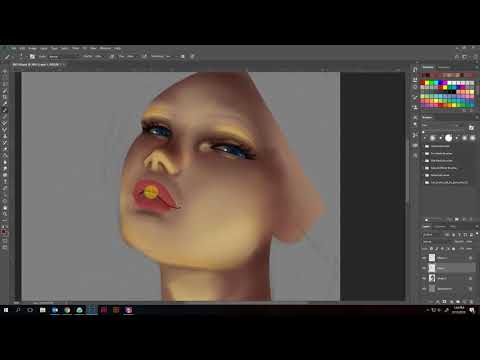This screenshot has height=360, width=480.
Task: Hide the Background layer
Action: coord(424,289)
